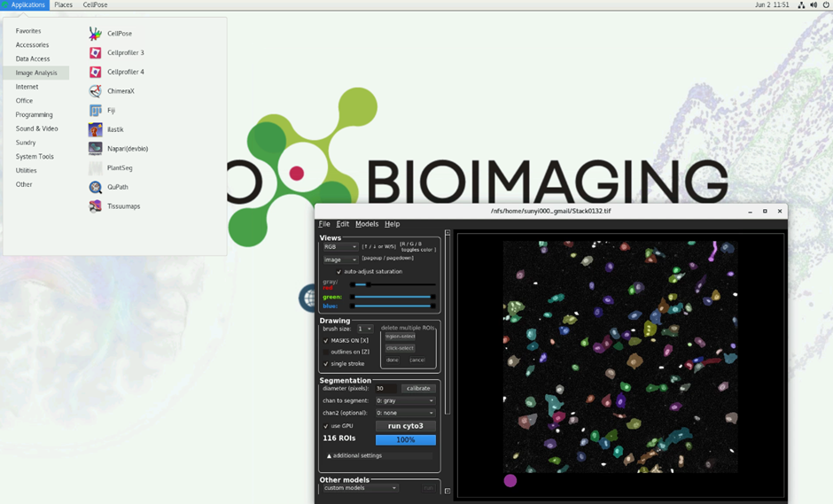This screenshot has width=833, height=504.
Task: Open the Models menu
Action: click(x=366, y=224)
